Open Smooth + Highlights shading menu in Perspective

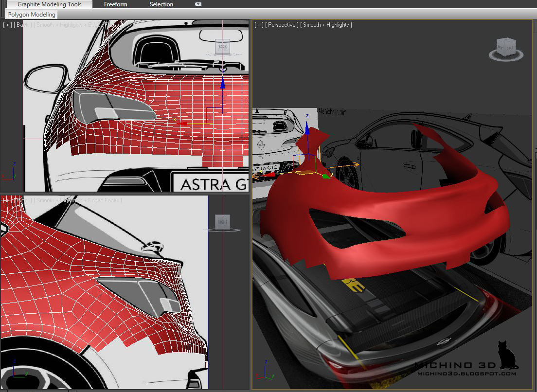pyautogui.click(x=326, y=25)
